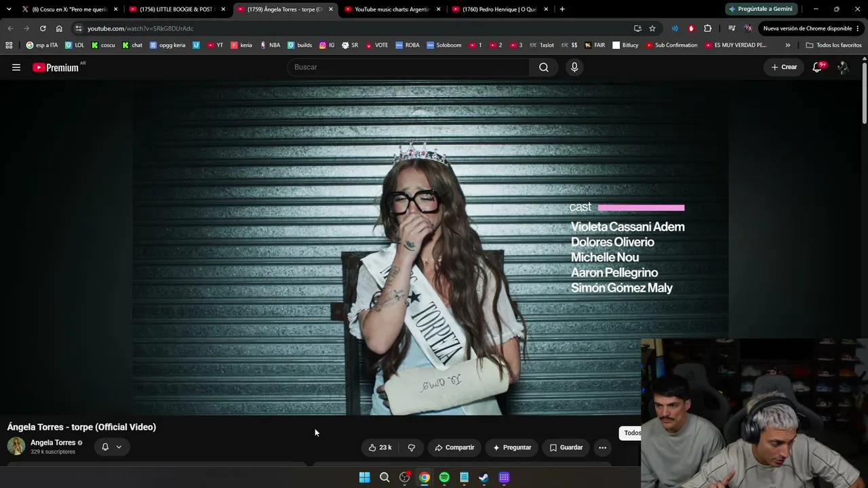The image size is (868, 488).
Task: Select the Todos filter chip
Action: pyautogui.click(x=632, y=432)
